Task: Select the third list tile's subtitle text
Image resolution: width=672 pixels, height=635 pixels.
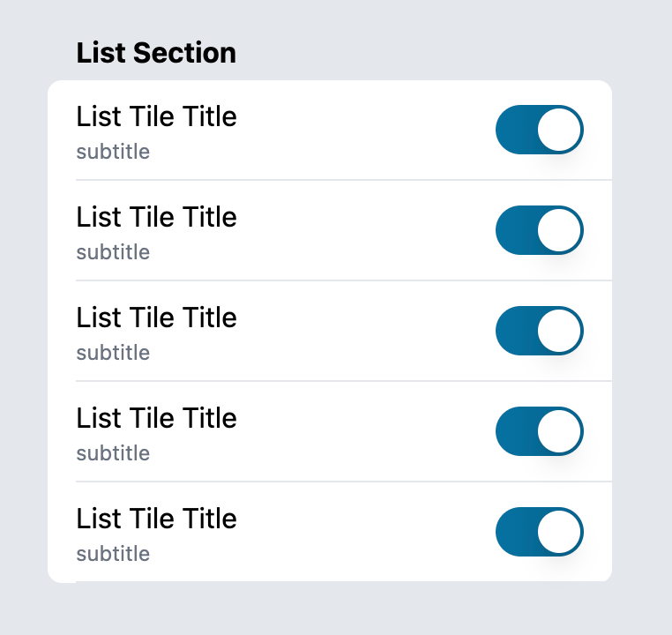Action: pos(113,353)
